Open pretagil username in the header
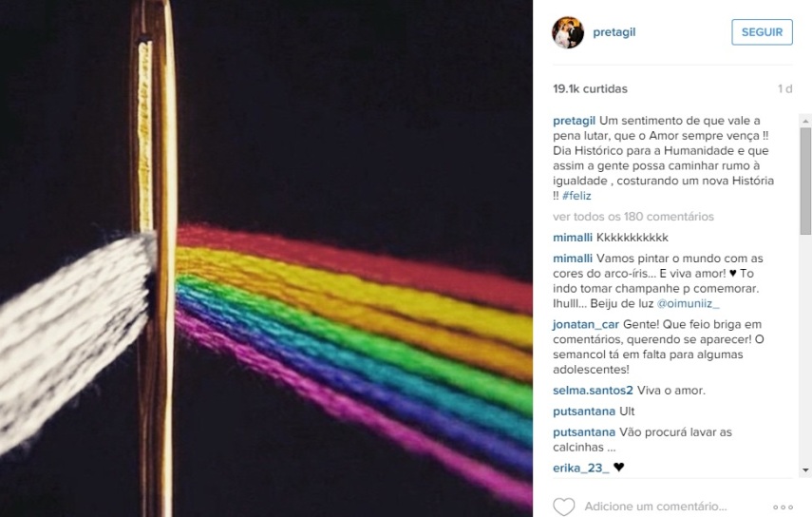Image resolution: width=812 pixels, height=517 pixels. click(x=614, y=32)
